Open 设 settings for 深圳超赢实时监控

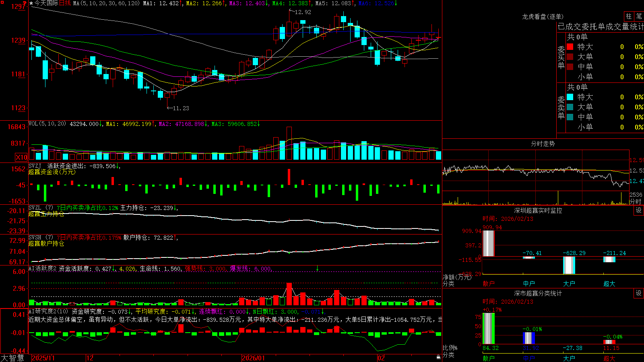639,210
